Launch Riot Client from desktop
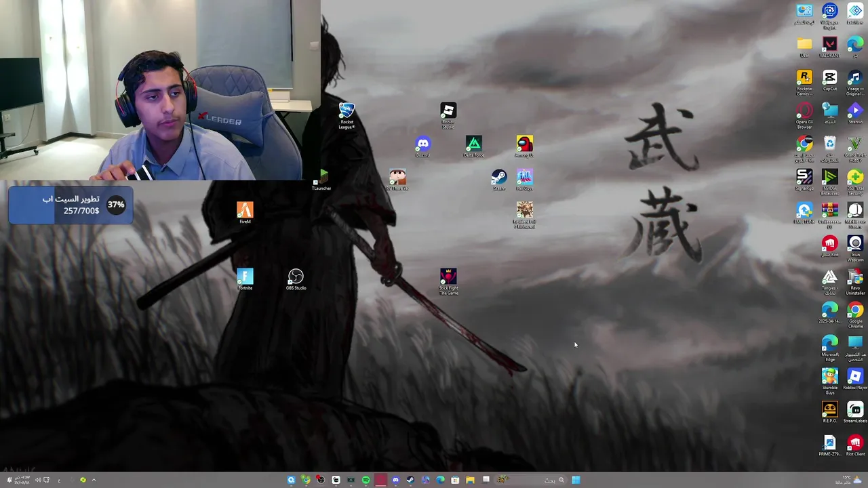Viewport: 868px width, 488px height. [855, 446]
